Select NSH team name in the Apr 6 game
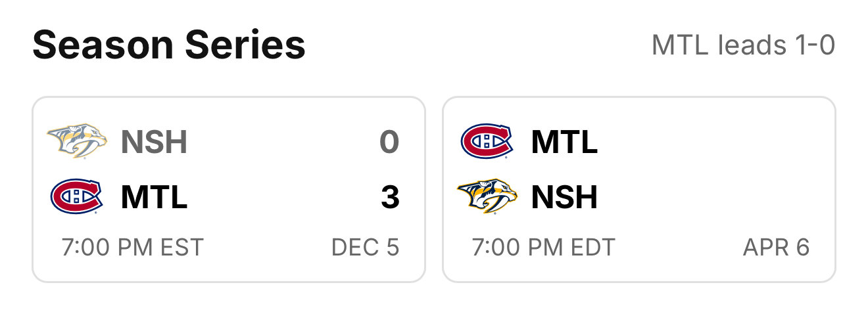Image resolution: width=868 pixels, height=310 pixels. (x=564, y=198)
